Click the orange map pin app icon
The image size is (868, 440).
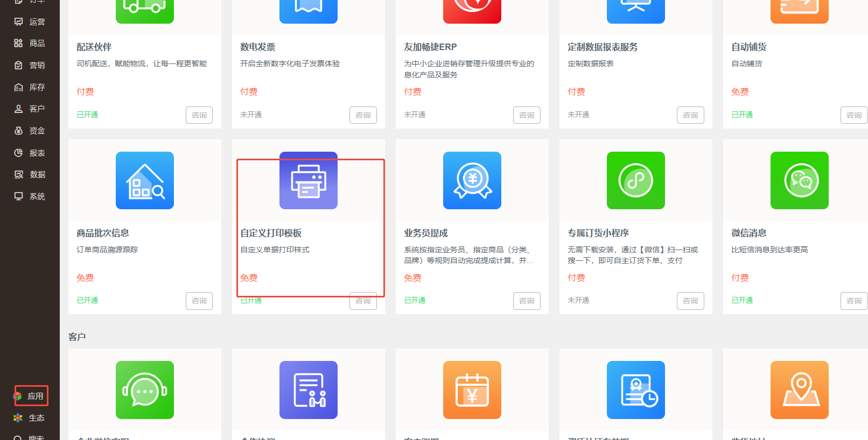point(800,390)
